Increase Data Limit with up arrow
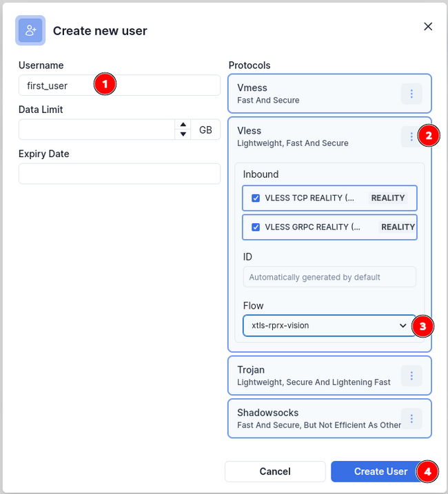The image size is (448, 494). pos(183,125)
